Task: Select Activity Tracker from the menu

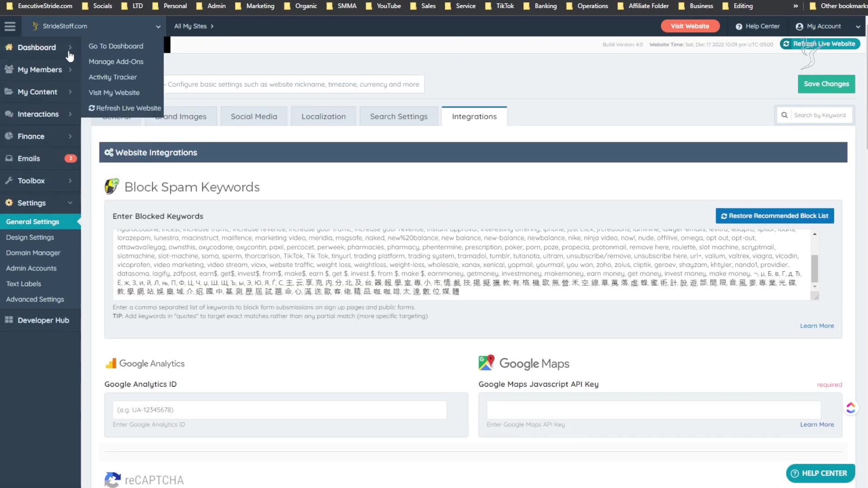Action: click(113, 77)
